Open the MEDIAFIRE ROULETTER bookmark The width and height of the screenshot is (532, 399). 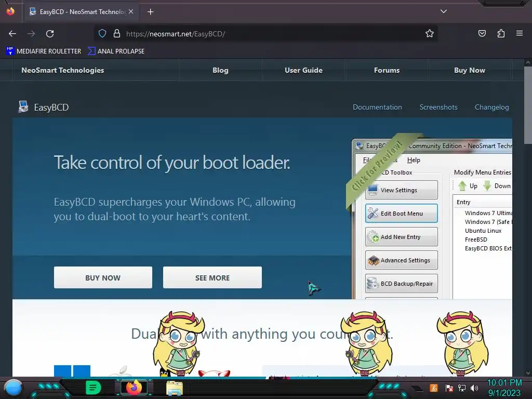click(44, 51)
